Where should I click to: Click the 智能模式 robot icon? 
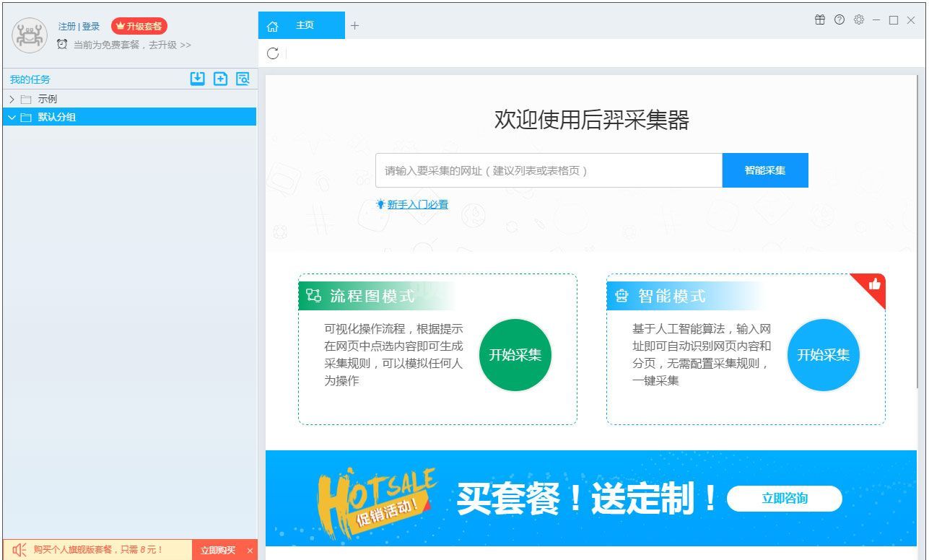621,296
